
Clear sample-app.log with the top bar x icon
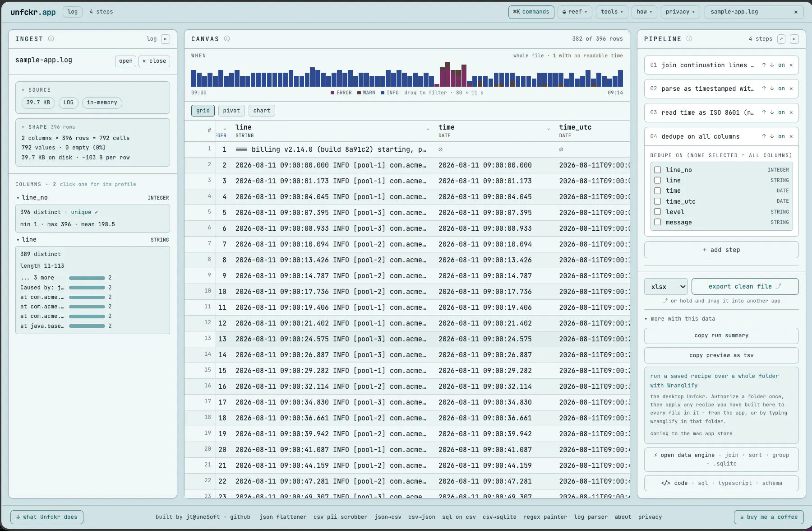pyautogui.click(x=796, y=12)
